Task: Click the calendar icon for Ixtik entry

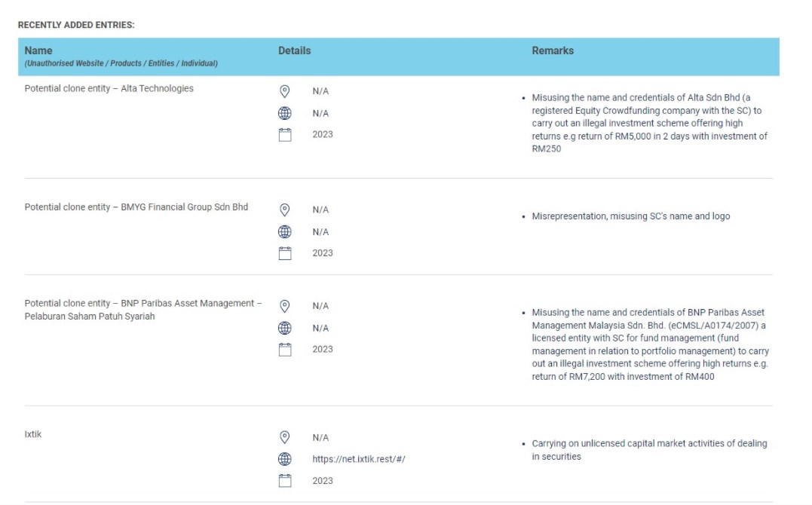Action: tap(285, 481)
